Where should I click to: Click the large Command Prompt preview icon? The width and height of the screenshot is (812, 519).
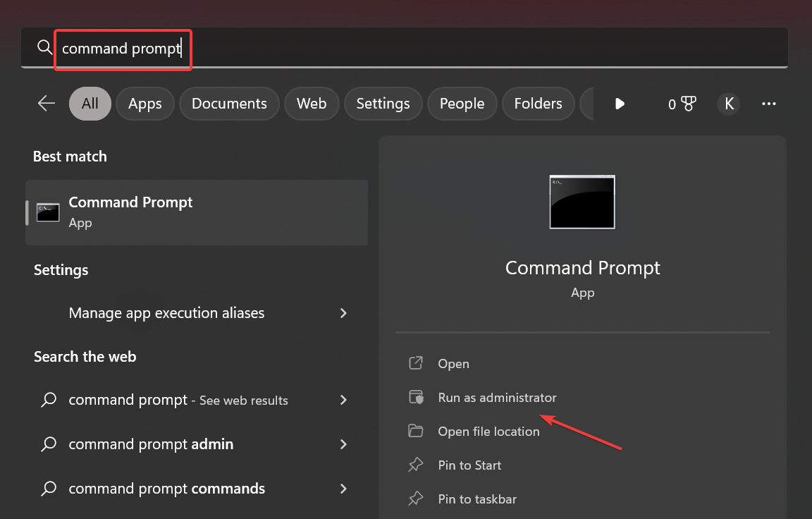[x=582, y=202]
